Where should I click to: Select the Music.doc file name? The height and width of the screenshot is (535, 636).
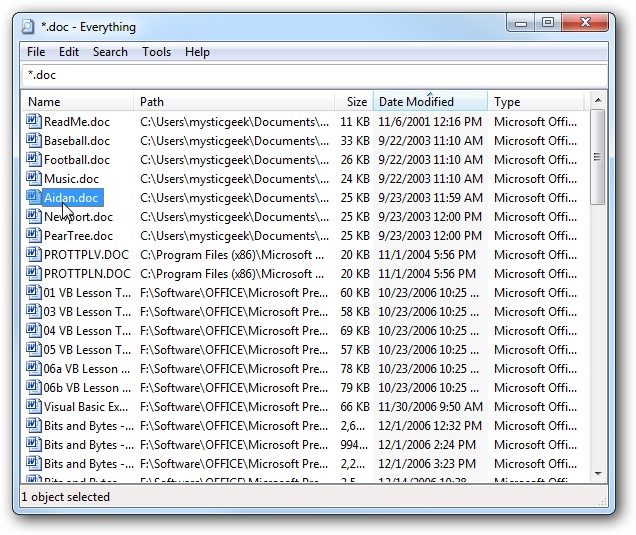[x=71, y=179]
